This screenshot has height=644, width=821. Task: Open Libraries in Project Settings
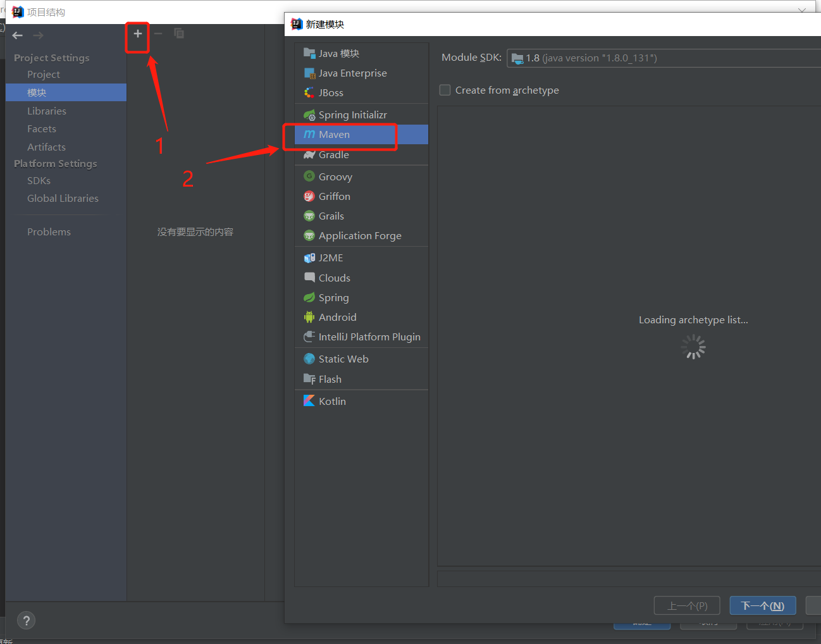(x=47, y=111)
